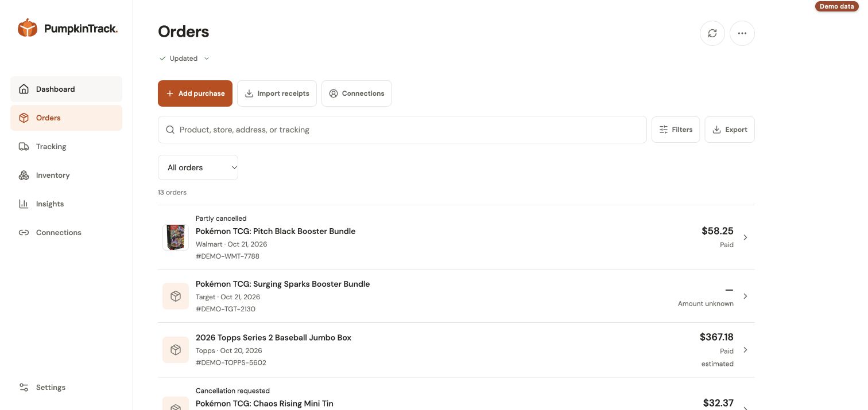Click the sidebar Connections link icon
Viewport: 868px width, 410px height.
click(x=24, y=232)
